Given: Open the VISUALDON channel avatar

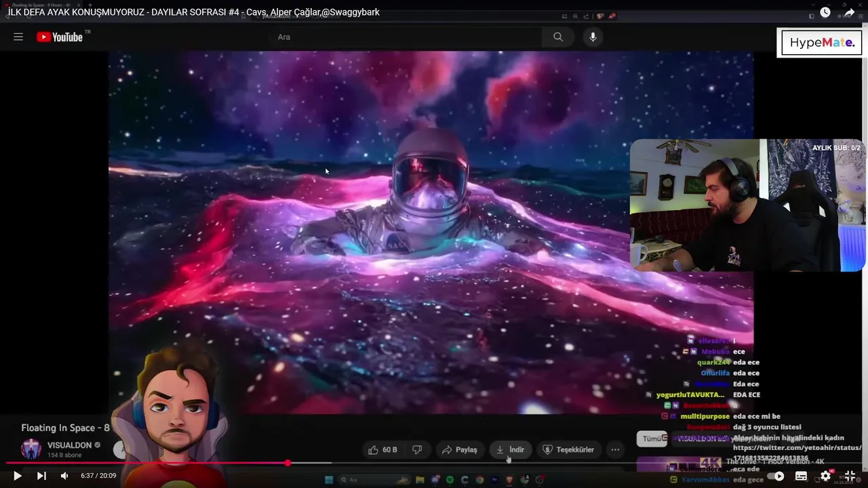Looking at the screenshot, I should click(x=31, y=449).
